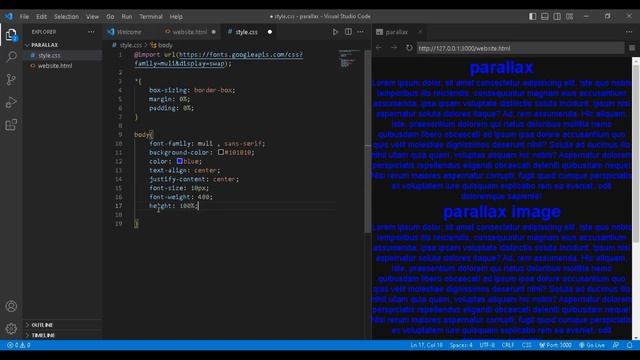Click the browser preview forward arrow
This screenshot has width=640, height=360.
(x=393, y=48)
